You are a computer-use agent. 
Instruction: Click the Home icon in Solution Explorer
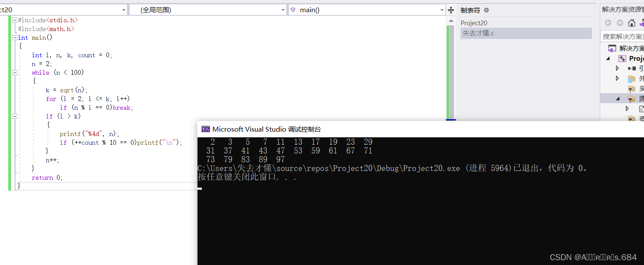(631, 23)
